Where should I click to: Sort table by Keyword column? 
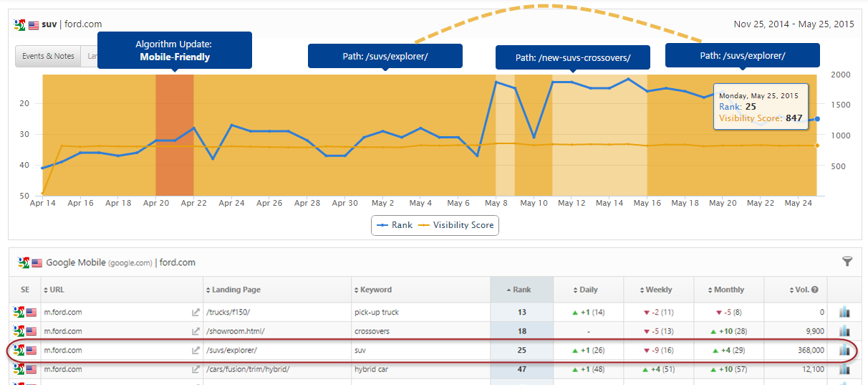(x=375, y=290)
